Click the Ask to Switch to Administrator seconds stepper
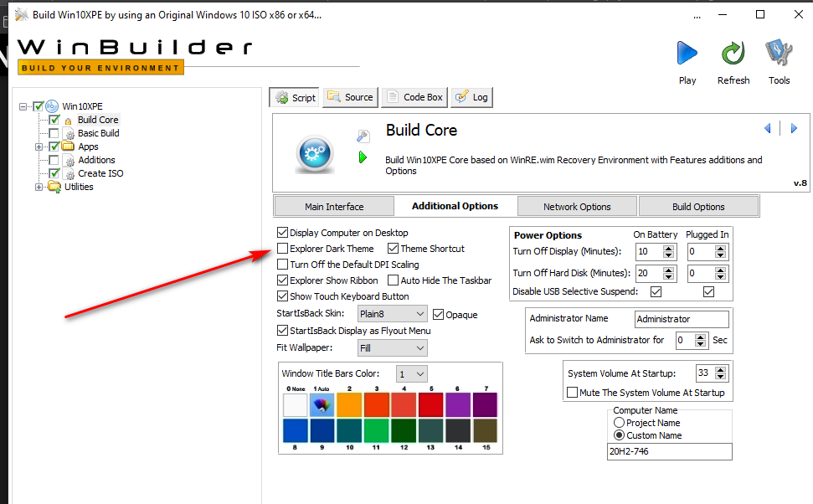Image resolution: width=813 pixels, height=504 pixels. click(x=701, y=341)
